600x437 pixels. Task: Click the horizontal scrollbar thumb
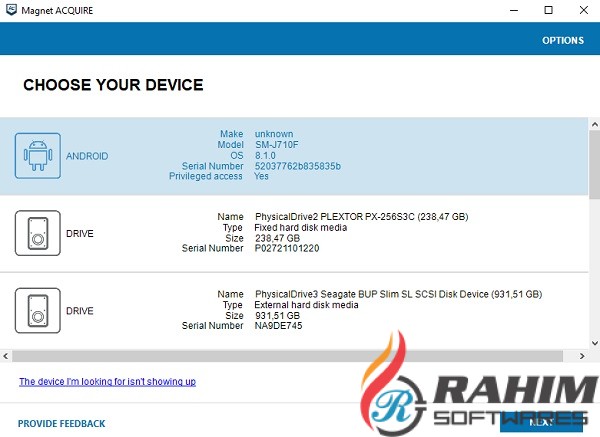(x=287, y=356)
